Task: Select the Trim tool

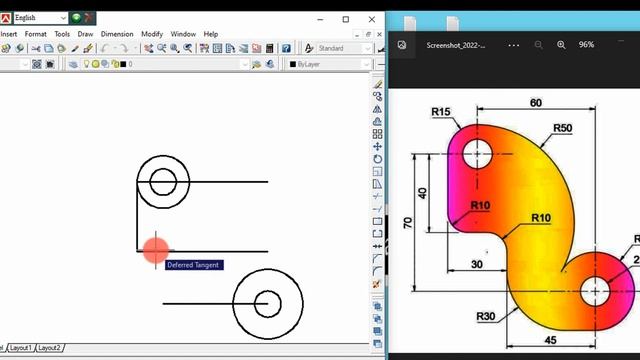Action: 378,196
